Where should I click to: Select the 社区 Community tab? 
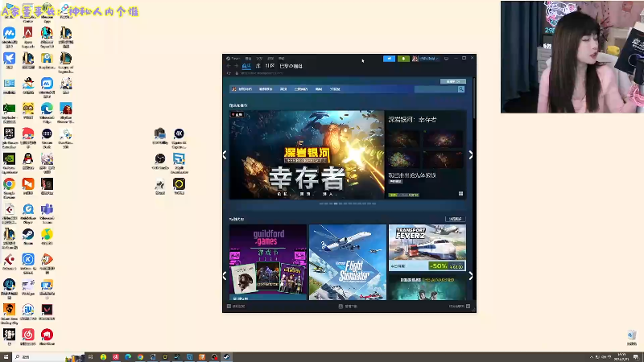tap(270, 66)
